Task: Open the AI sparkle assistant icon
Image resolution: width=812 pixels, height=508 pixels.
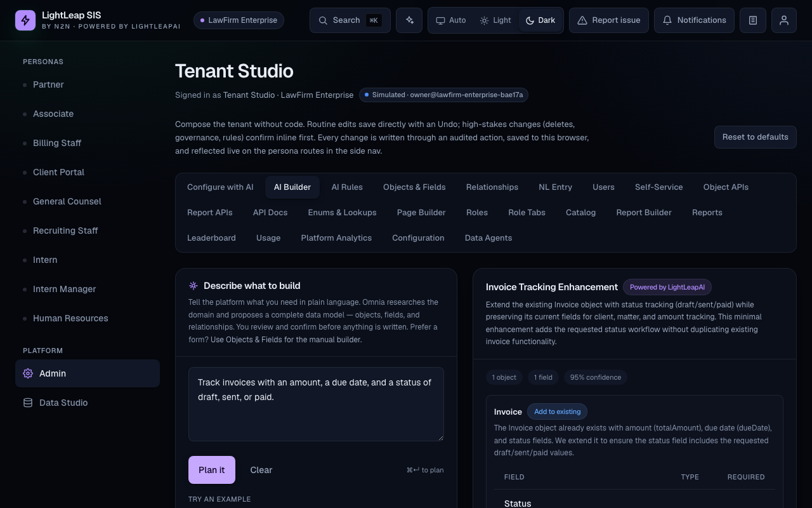Action: click(409, 20)
